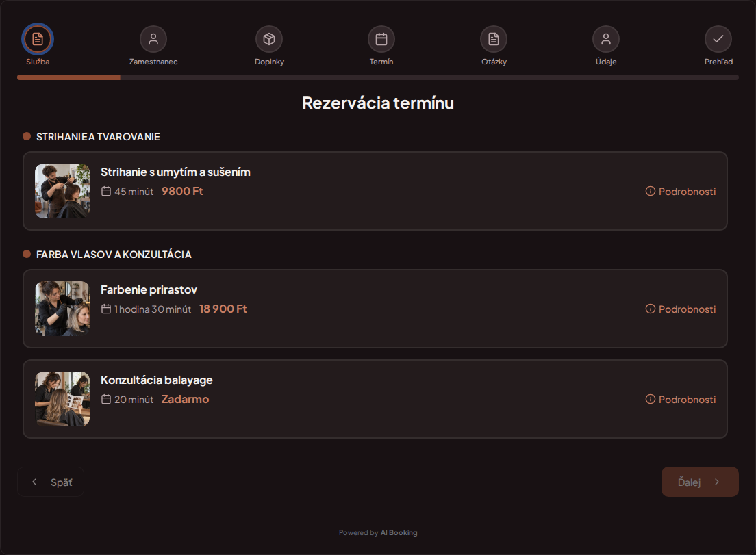The width and height of the screenshot is (756, 555).
Task: Choose the Farbenie prirastov service card
Action: (x=375, y=309)
